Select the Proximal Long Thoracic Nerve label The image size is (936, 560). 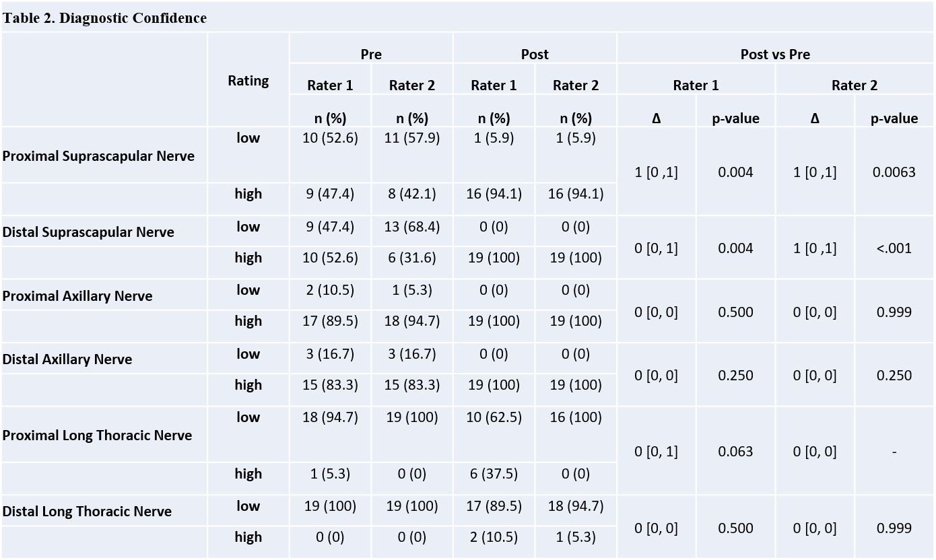click(97, 435)
